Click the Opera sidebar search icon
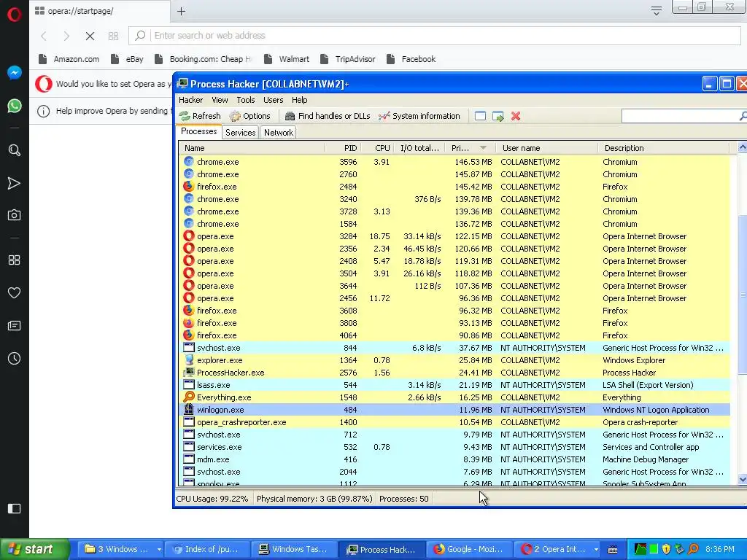This screenshot has height=560, width=747. pos(15,150)
